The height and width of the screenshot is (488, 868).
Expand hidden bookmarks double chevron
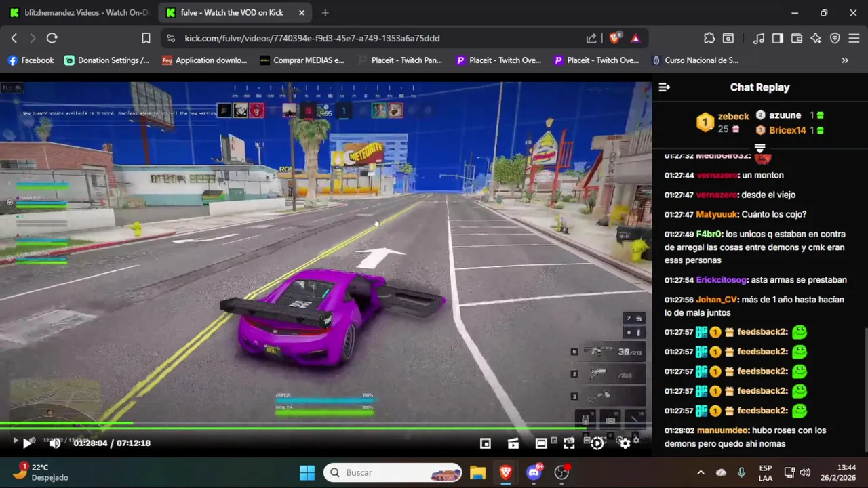(845, 60)
